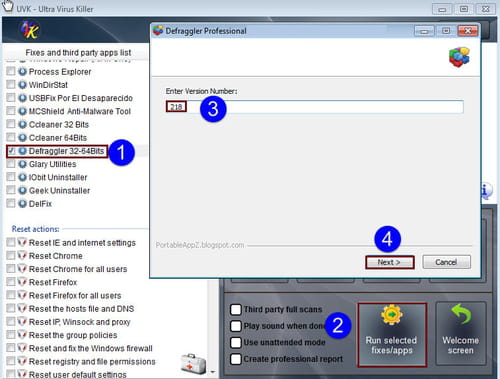Check Reset Chrome for all users
The image size is (500, 379).
coord(11,269)
